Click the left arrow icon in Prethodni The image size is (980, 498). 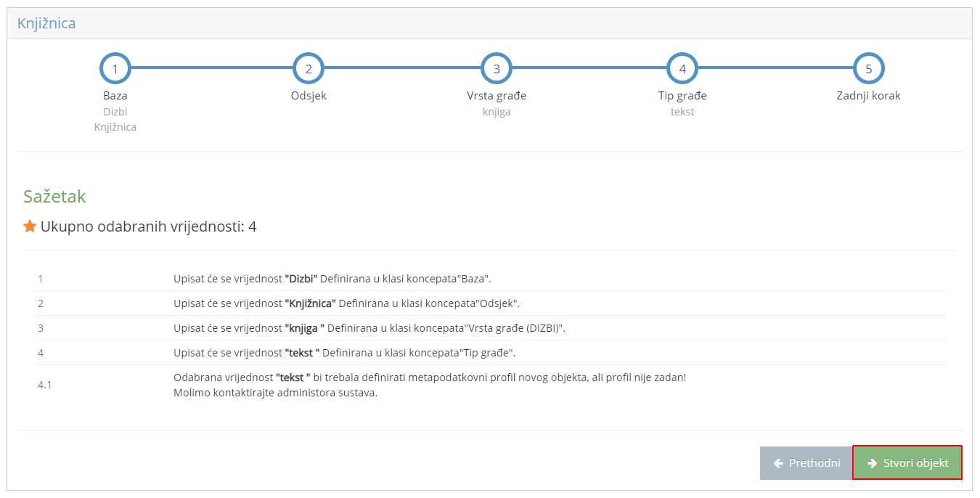778,463
